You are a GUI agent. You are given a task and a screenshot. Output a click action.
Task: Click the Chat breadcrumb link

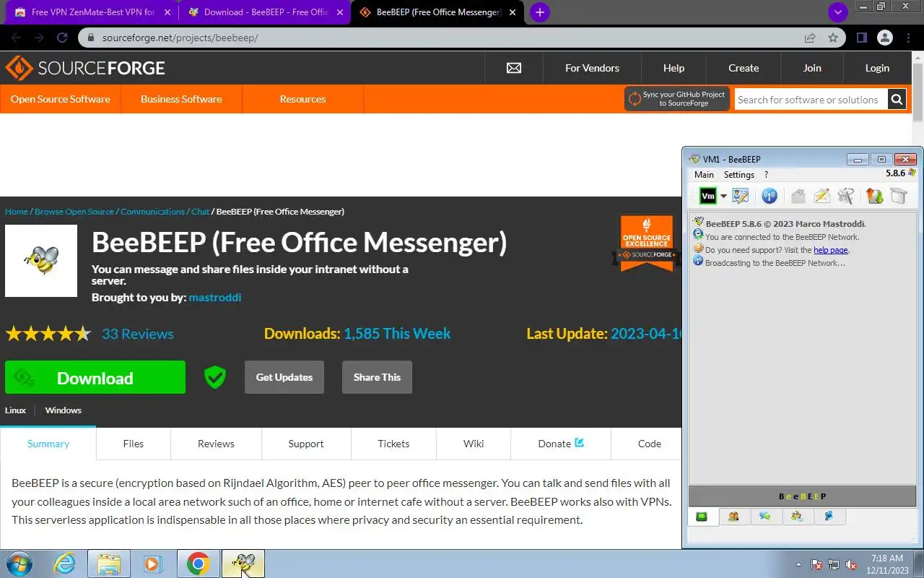[x=200, y=212]
